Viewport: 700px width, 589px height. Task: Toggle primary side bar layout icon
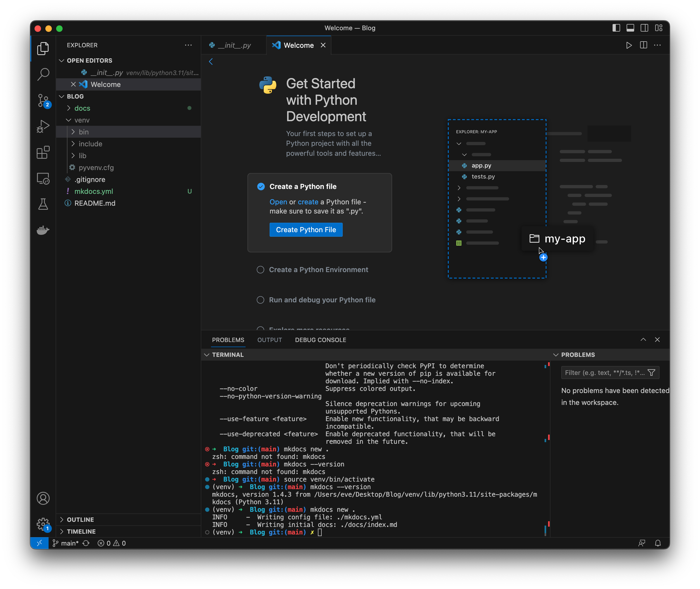point(616,28)
